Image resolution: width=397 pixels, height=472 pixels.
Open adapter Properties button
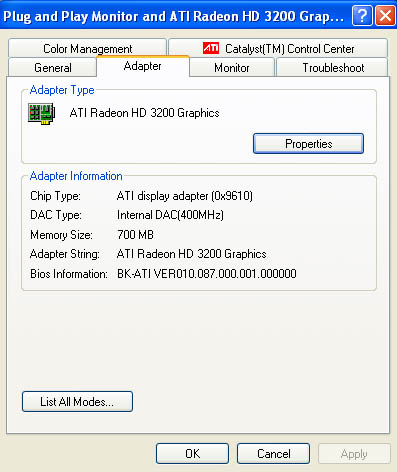(308, 144)
